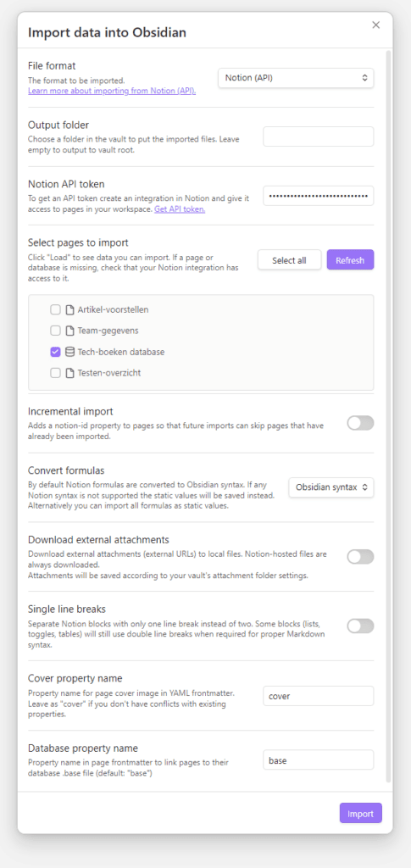Check the Artikel-voorstellen checkbox
The height and width of the screenshot is (868, 411).
click(x=55, y=309)
